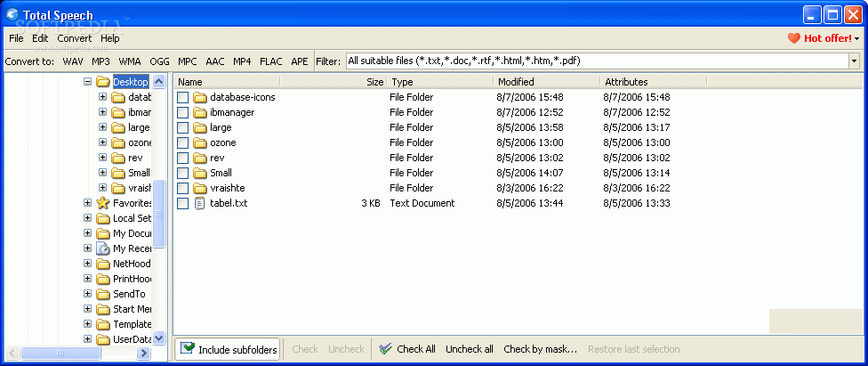Open the Edit menu

[40, 38]
